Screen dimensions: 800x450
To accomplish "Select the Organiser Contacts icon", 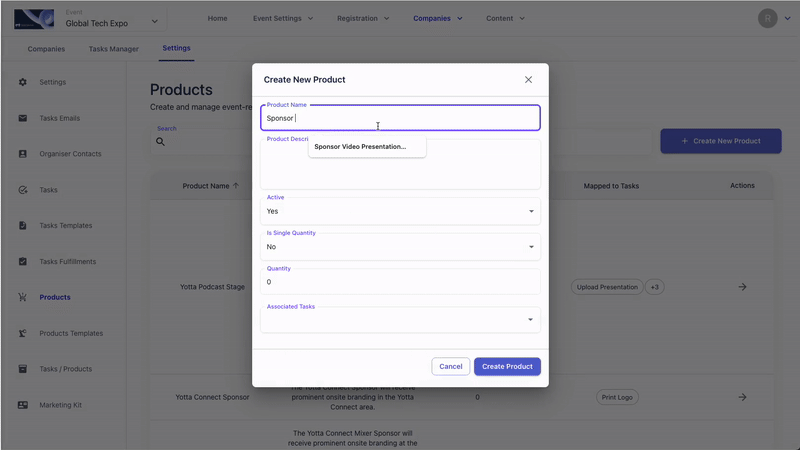I will click(23, 154).
